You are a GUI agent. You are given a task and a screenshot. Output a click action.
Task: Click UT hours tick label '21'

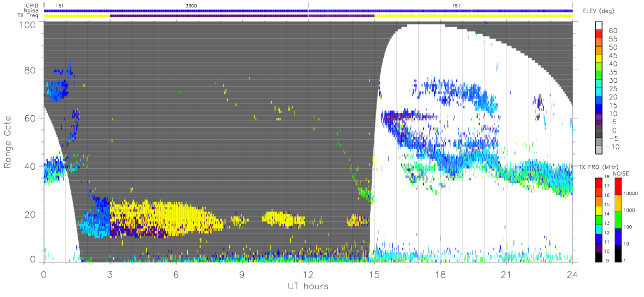pyautogui.click(x=506, y=275)
